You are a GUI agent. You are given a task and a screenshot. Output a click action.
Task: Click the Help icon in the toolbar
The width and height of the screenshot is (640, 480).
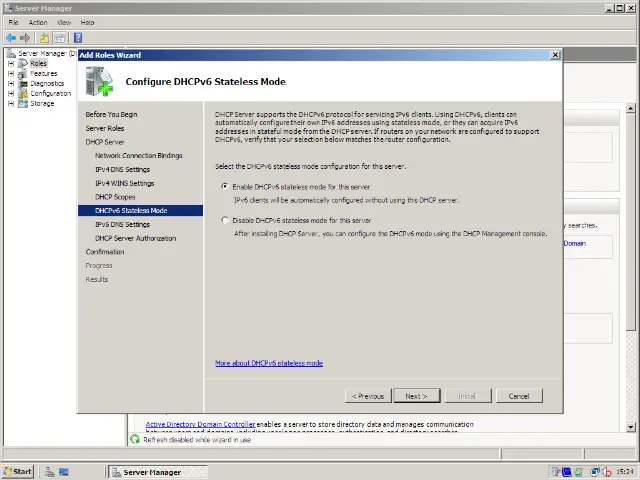(78, 38)
